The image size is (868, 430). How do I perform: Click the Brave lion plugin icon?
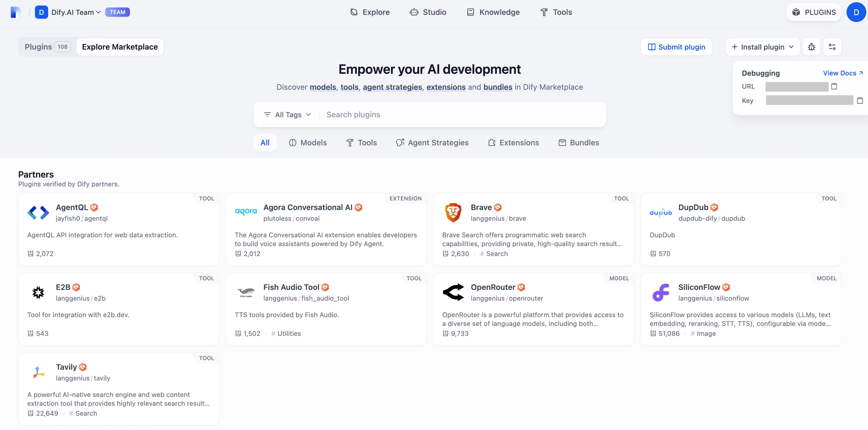(x=453, y=213)
